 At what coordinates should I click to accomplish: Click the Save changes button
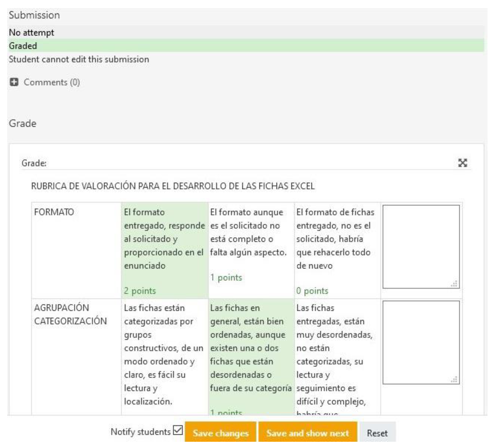(x=220, y=433)
